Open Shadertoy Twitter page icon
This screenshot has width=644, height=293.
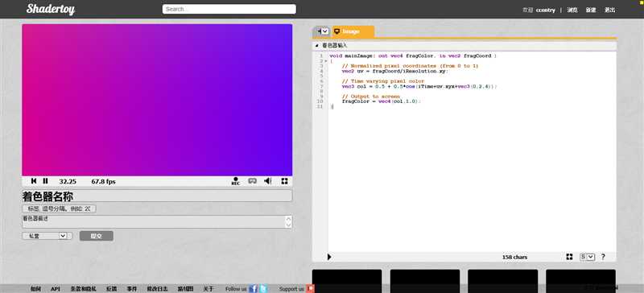[x=263, y=289]
